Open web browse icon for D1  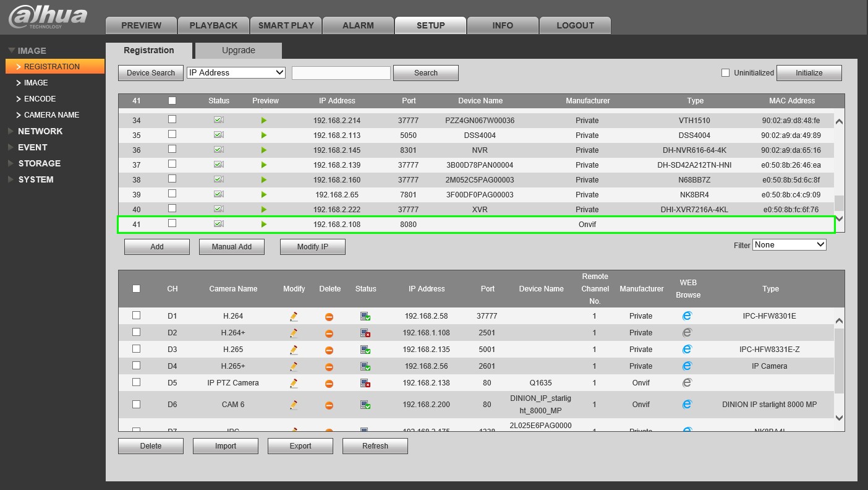click(687, 316)
